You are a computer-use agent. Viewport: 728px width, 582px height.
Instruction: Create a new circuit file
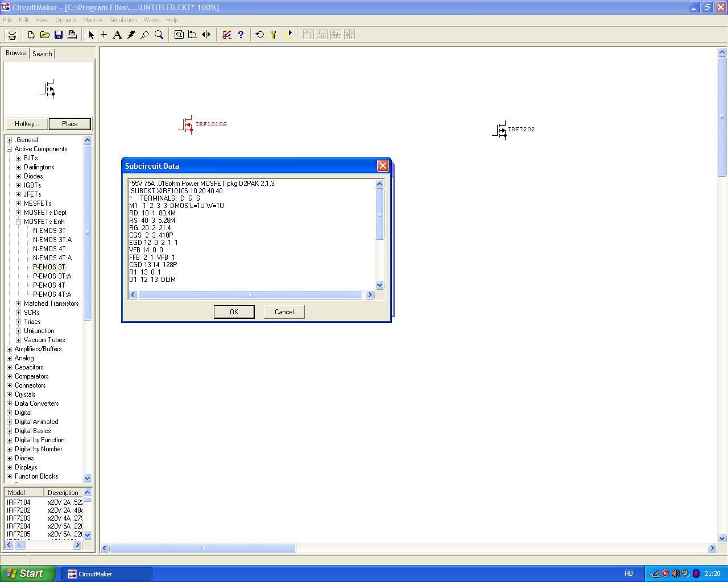tap(31, 35)
